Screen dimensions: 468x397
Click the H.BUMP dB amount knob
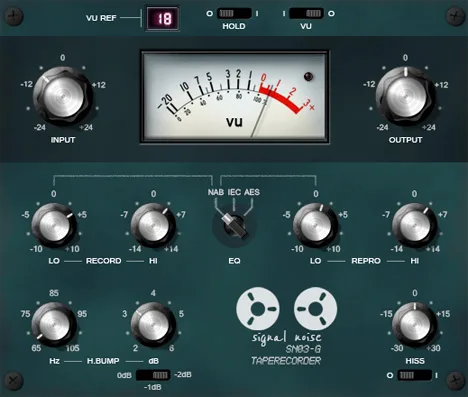pos(153,325)
